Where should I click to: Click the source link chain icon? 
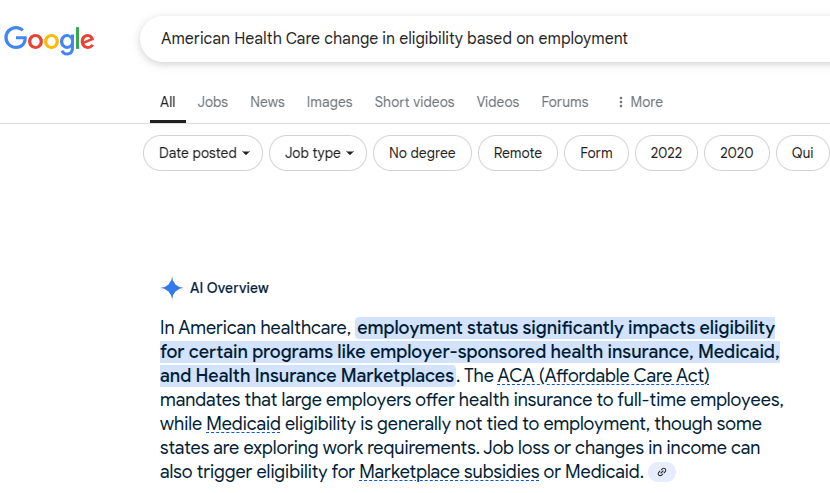coord(662,472)
